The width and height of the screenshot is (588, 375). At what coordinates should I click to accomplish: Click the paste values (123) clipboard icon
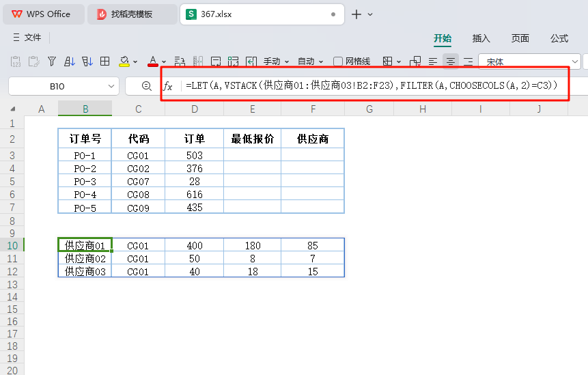point(16,61)
